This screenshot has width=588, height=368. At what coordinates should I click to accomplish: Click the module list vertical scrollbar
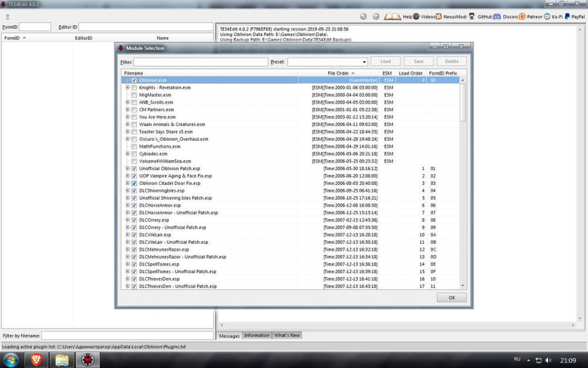462,102
